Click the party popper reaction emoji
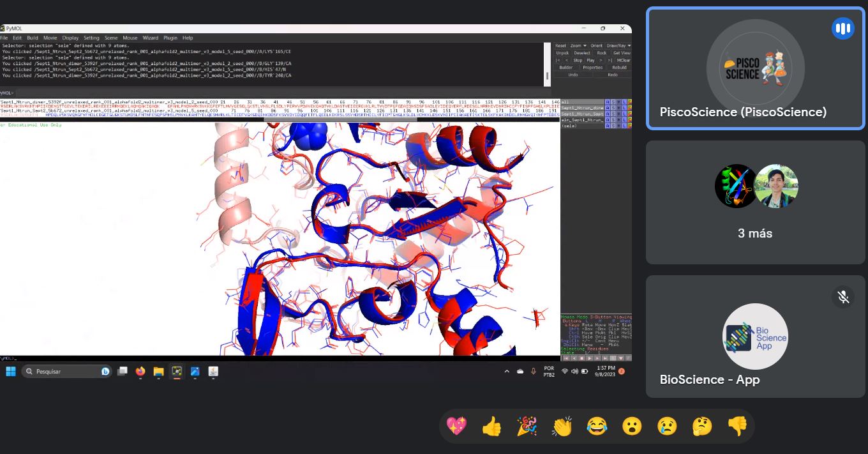 (x=527, y=426)
